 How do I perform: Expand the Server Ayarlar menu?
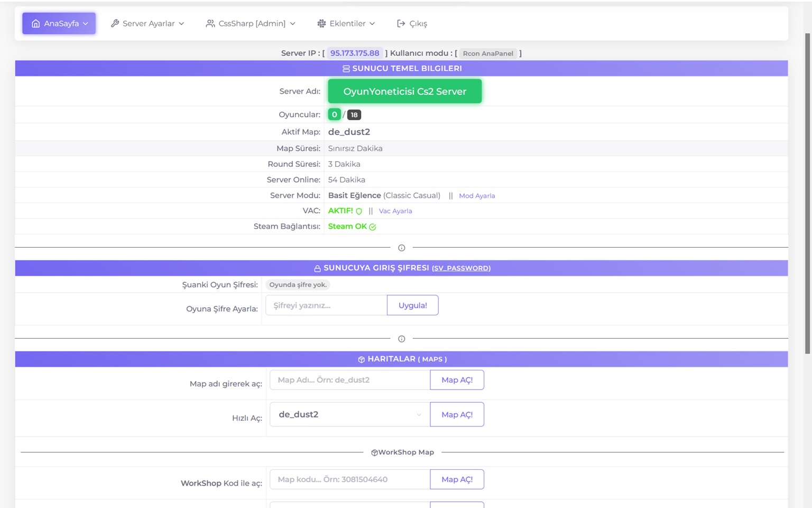click(147, 23)
